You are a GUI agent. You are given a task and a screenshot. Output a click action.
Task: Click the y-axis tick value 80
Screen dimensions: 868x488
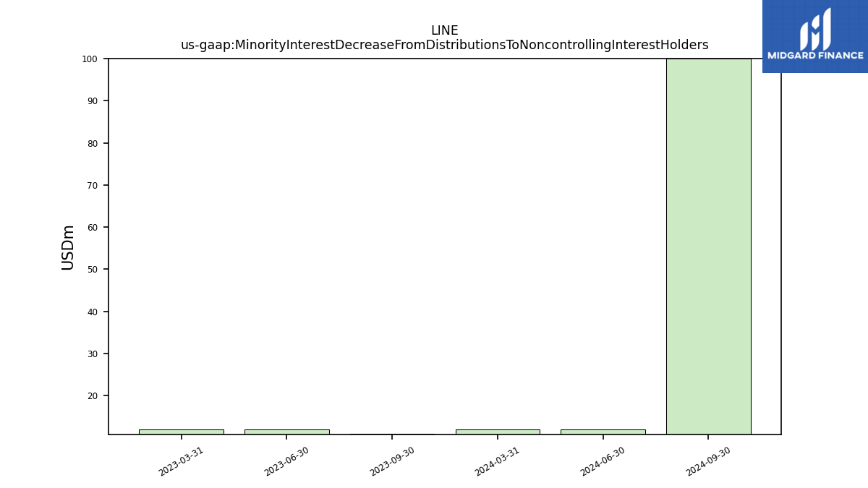coord(93,143)
